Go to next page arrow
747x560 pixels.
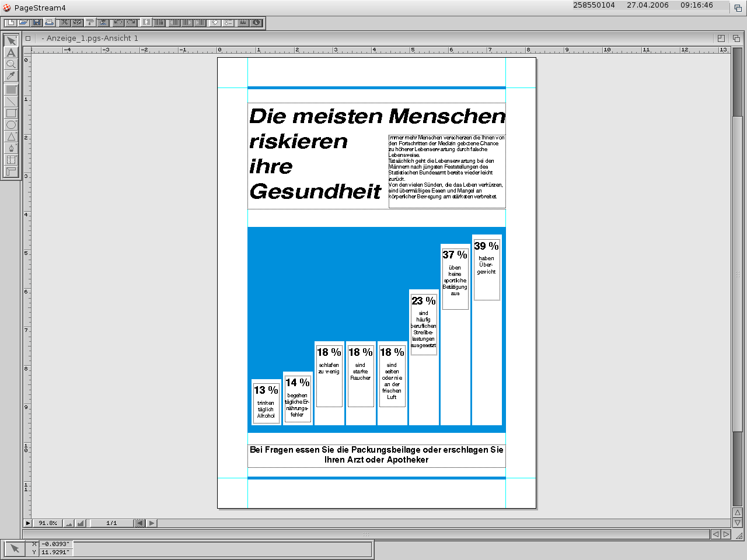[152, 523]
